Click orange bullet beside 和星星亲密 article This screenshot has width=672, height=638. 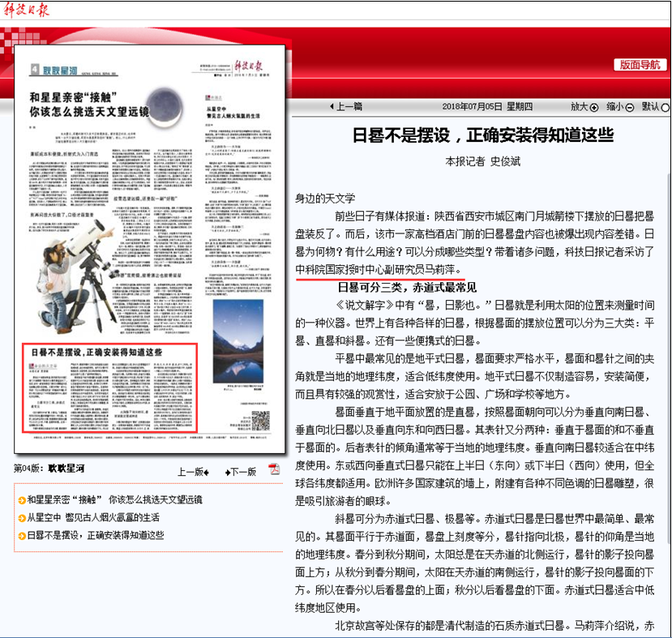[x=20, y=500]
